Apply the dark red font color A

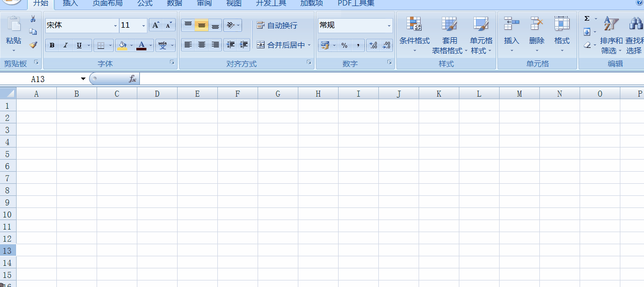pyautogui.click(x=141, y=45)
